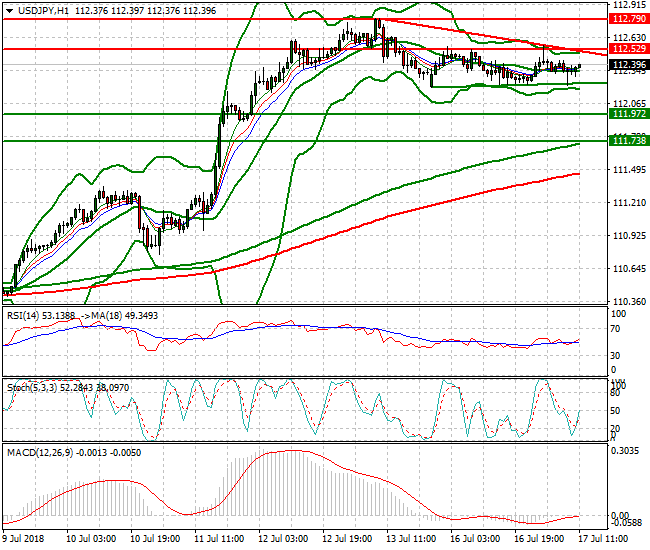The height and width of the screenshot is (550, 650).
Task: Click the 110.360 price scale value
Action: pyautogui.click(x=629, y=301)
